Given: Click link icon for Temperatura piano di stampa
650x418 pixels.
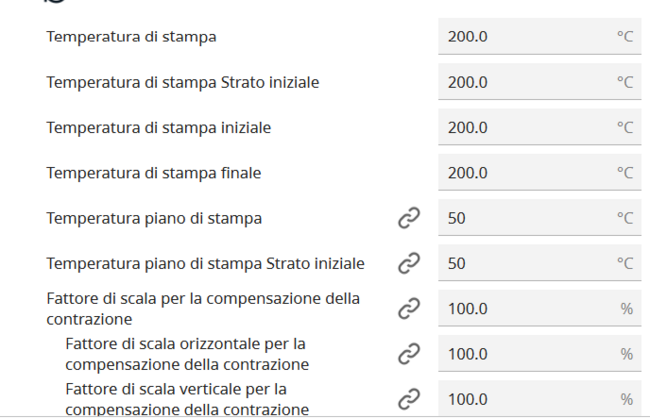Looking at the screenshot, I should [x=408, y=218].
